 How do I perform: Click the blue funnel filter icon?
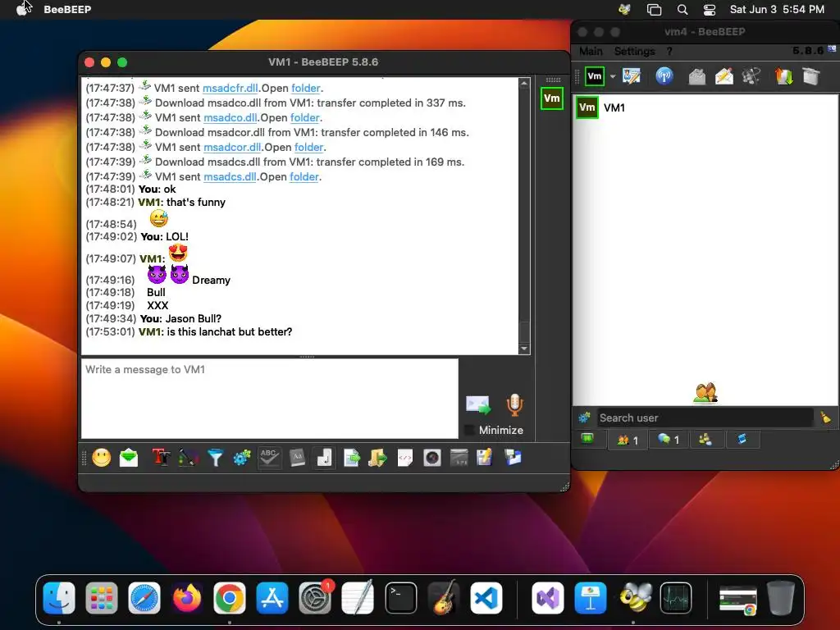point(216,458)
